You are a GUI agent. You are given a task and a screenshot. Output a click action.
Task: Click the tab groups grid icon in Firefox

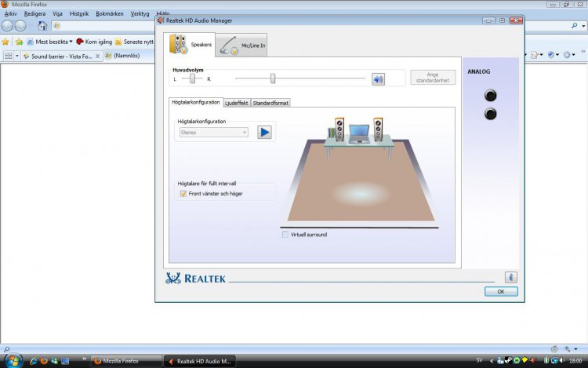(x=8, y=56)
